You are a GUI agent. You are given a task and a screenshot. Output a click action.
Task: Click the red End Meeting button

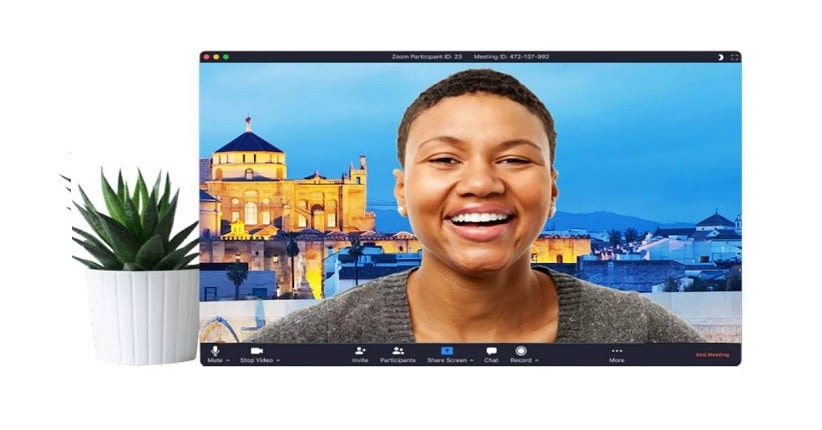[712, 355]
